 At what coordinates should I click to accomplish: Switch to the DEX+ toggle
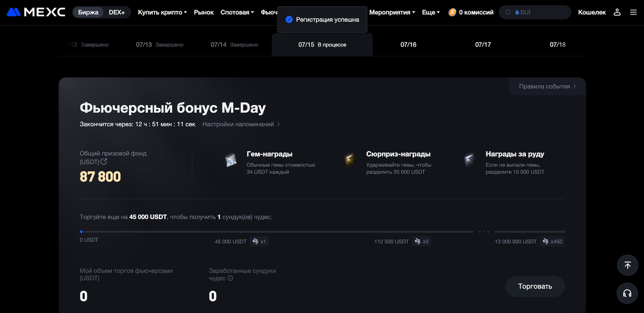point(117,12)
